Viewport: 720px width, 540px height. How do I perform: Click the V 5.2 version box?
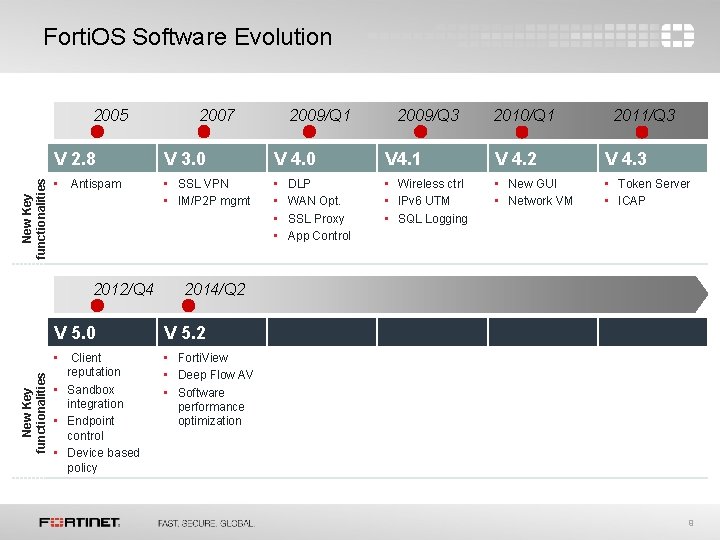pyautogui.click(x=212, y=332)
